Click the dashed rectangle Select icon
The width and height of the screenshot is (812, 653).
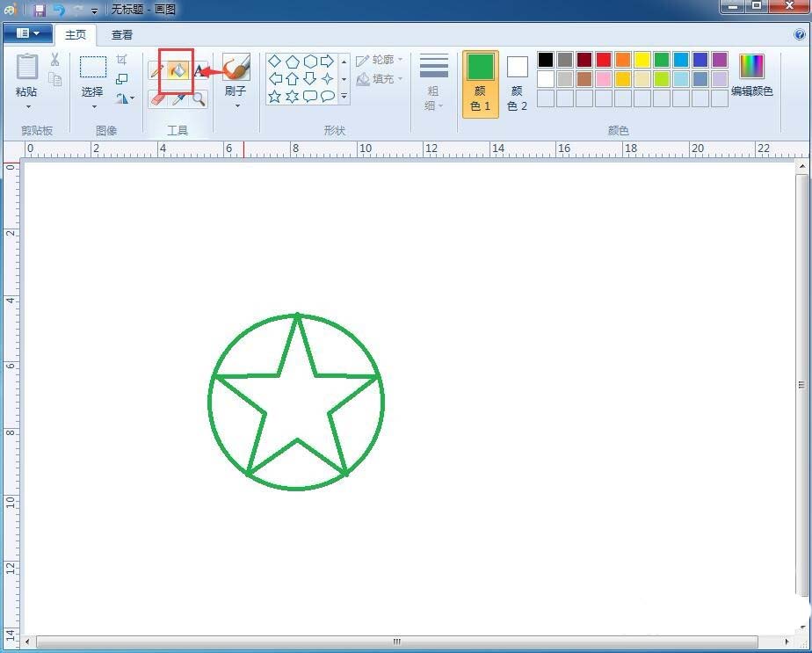pos(93,68)
